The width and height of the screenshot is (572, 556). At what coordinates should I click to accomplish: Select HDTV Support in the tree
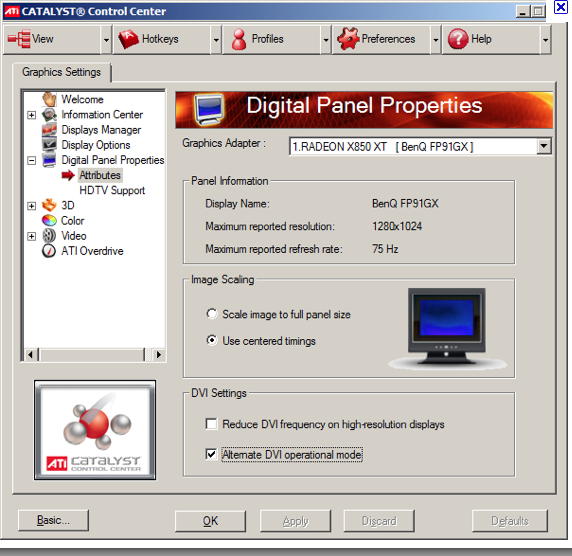(112, 190)
